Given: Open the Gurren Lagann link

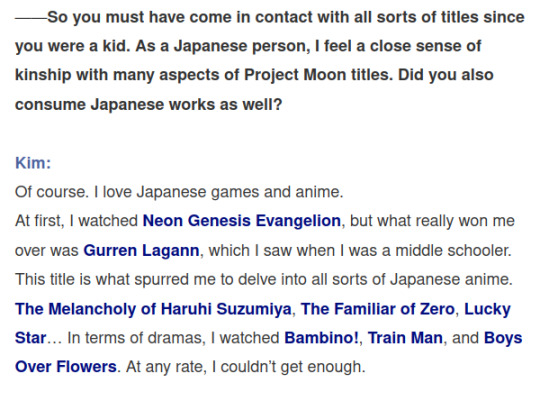Looking at the screenshot, I should (x=141, y=250).
